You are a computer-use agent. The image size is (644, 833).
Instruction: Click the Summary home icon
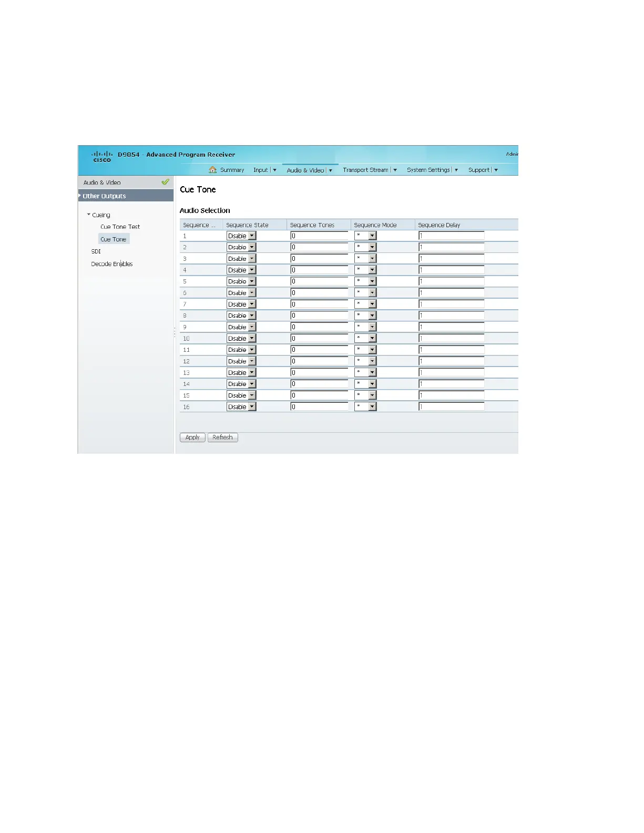point(212,169)
